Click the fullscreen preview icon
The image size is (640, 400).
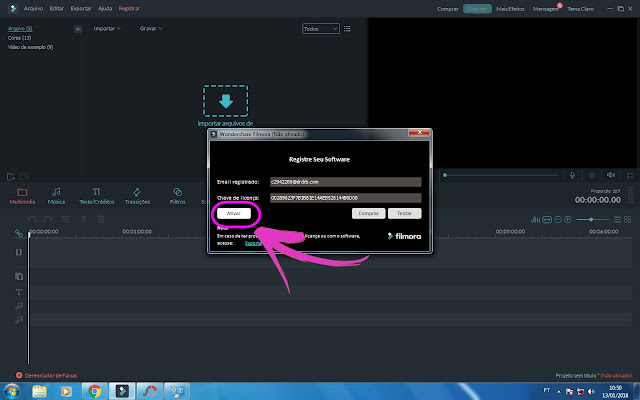[x=630, y=175]
